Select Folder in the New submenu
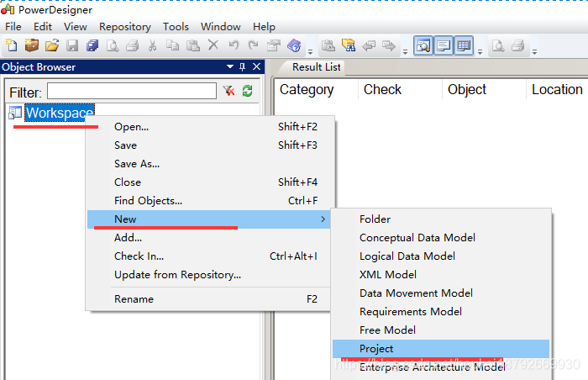The width and height of the screenshot is (588, 380). 441,219
